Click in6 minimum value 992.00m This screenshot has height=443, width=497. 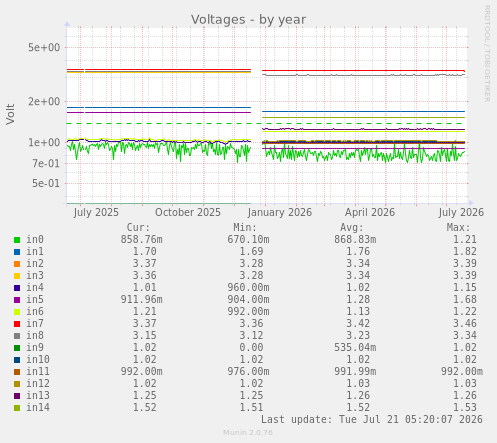[248, 312]
